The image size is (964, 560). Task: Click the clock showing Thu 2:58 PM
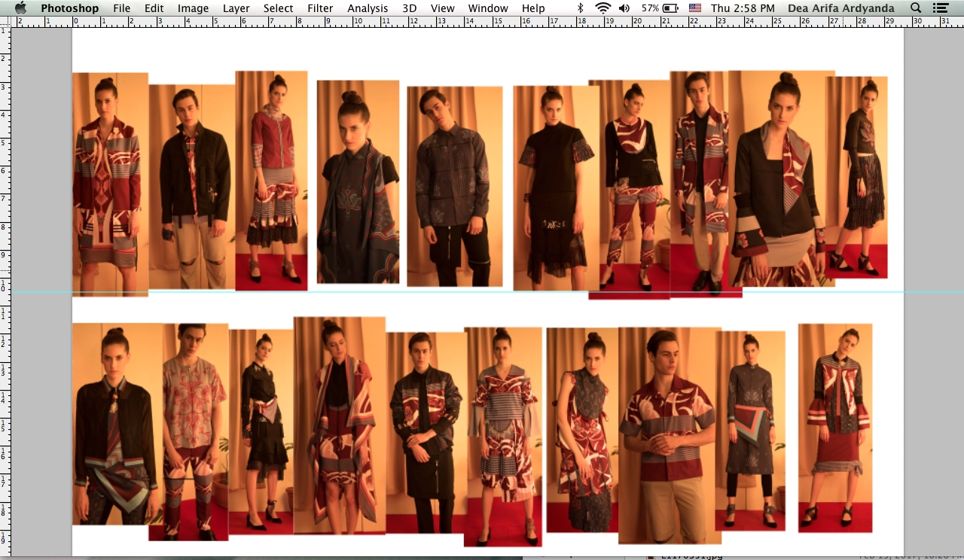pos(743,8)
